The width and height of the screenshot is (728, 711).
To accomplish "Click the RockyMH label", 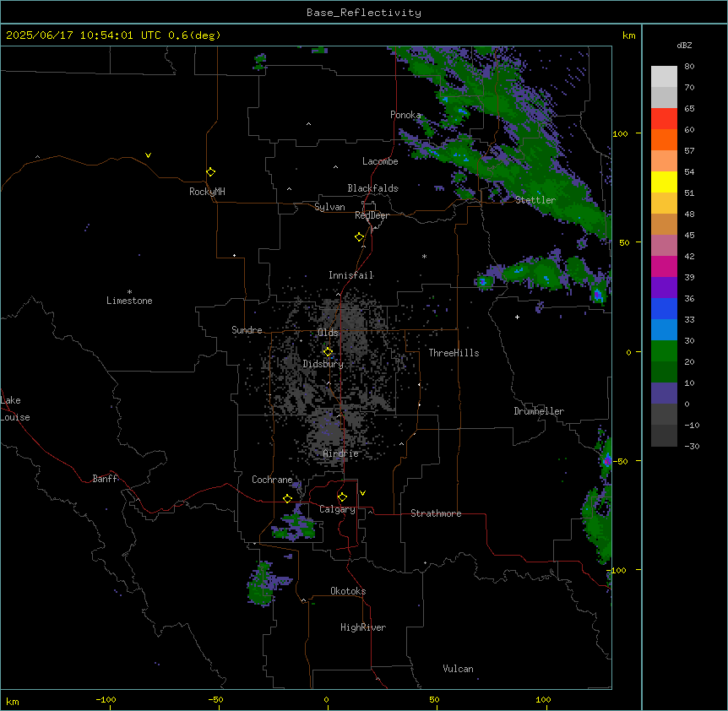I will click(207, 192).
